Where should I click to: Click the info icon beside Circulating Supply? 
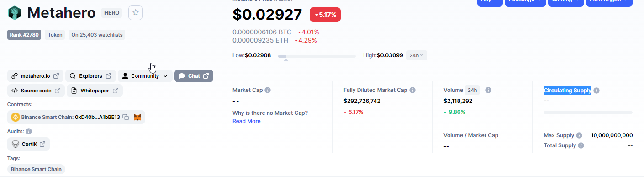[596, 91]
